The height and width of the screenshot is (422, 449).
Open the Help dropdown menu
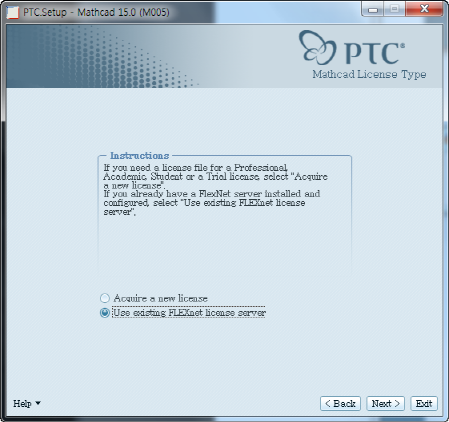tap(27, 403)
